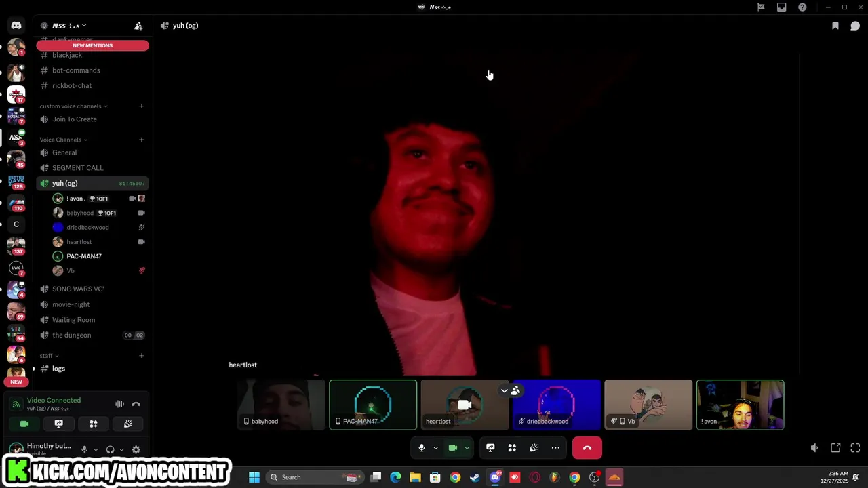
Task: Collapse the custom voice channels category
Action: pos(73,106)
